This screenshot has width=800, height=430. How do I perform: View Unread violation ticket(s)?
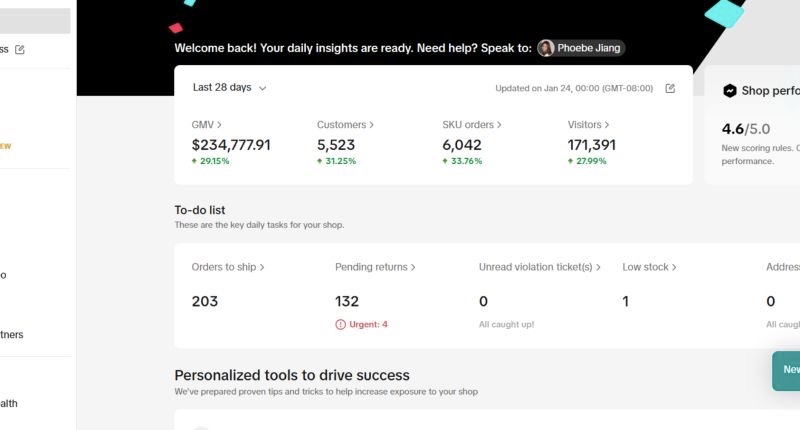540,267
